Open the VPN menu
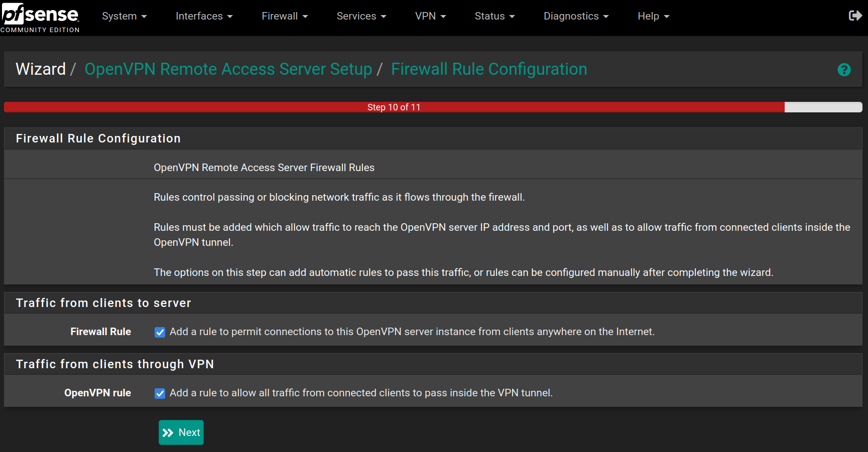The height and width of the screenshot is (452, 868). (430, 16)
